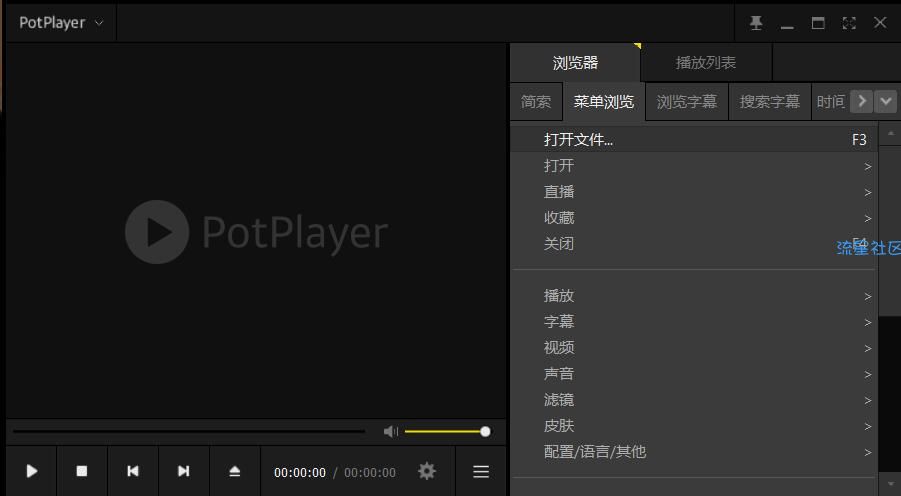This screenshot has width=901, height=496.
Task: Switch to the 浏览器 tab
Action: 575,63
